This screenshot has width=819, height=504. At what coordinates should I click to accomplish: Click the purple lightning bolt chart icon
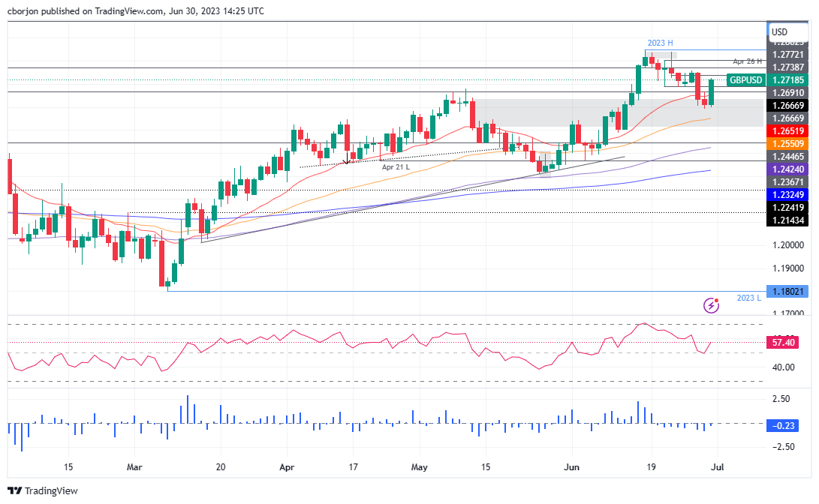pyautogui.click(x=712, y=305)
